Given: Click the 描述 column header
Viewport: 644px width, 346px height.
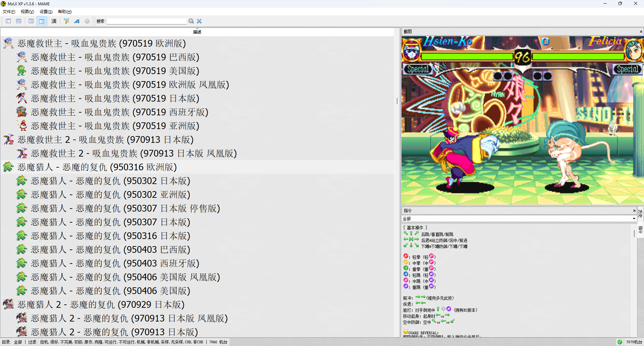Looking at the screenshot, I should point(197,32).
